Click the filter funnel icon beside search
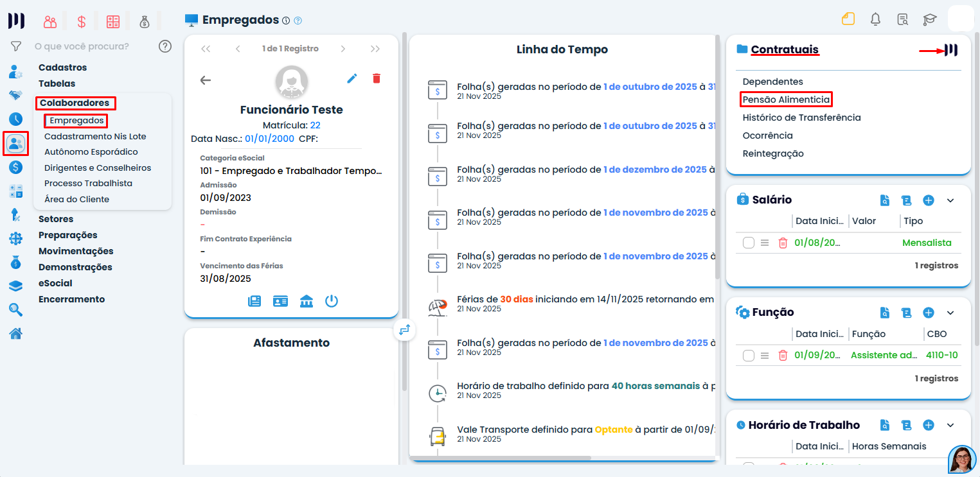Image resolution: width=980 pixels, height=477 pixels. 16,46
